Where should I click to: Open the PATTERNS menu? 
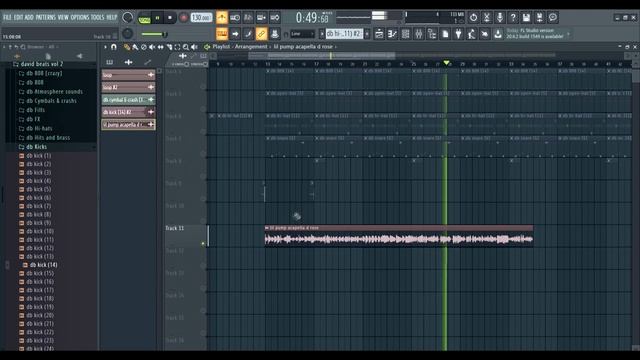(x=45, y=17)
